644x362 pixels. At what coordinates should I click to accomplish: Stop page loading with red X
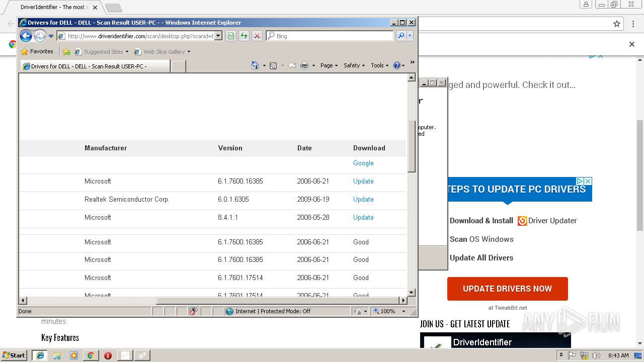[x=257, y=36]
